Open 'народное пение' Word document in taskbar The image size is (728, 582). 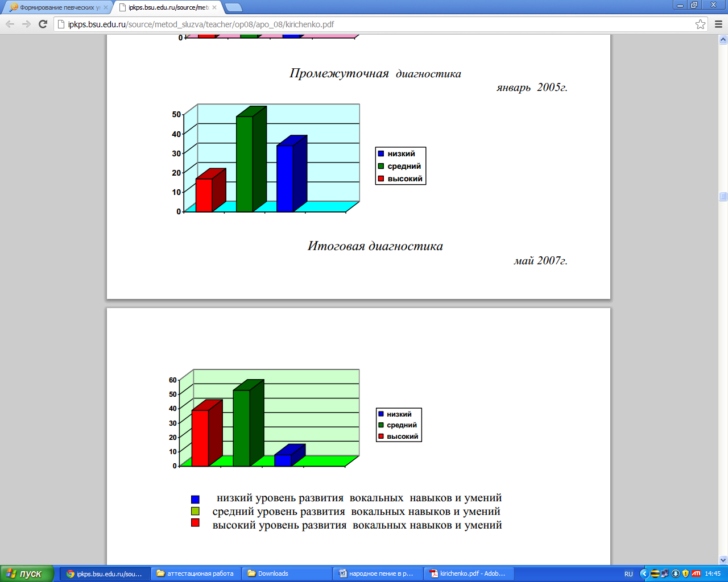378,573
